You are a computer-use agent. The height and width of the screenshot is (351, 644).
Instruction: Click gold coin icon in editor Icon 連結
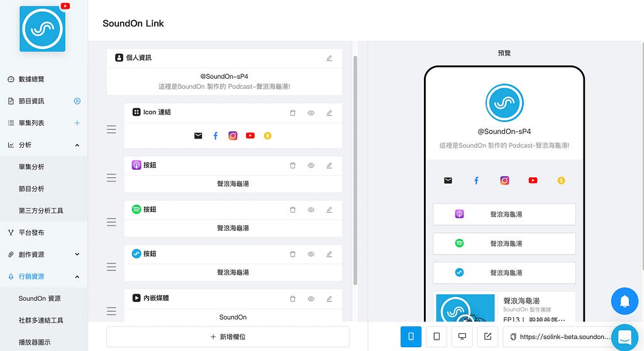click(267, 136)
